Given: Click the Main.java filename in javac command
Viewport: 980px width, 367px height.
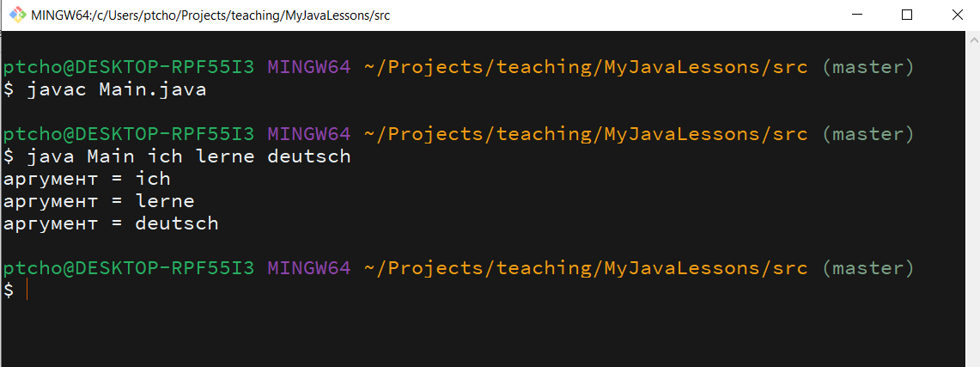Looking at the screenshot, I should click(153, 90).
